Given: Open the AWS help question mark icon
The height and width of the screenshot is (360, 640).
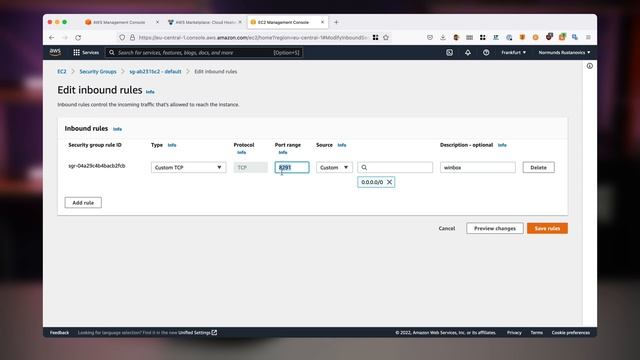Looking at the screenshot, I should pyautogui.click(x=486, y=53).
